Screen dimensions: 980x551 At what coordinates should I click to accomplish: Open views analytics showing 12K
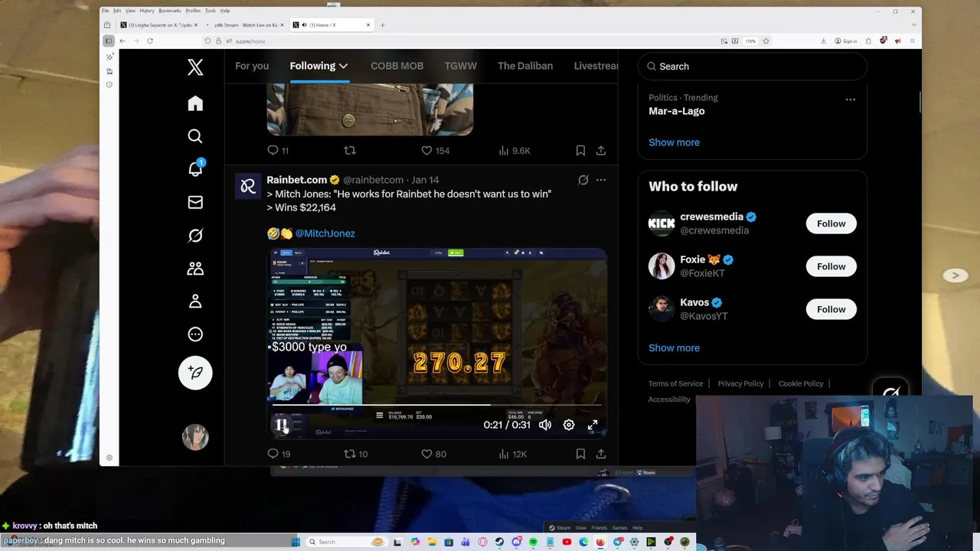pos(512,454)
